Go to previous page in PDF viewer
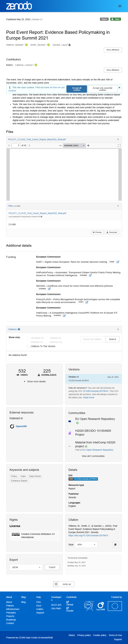The width and height of the screenshot is (128, 644). pos(9,146)
